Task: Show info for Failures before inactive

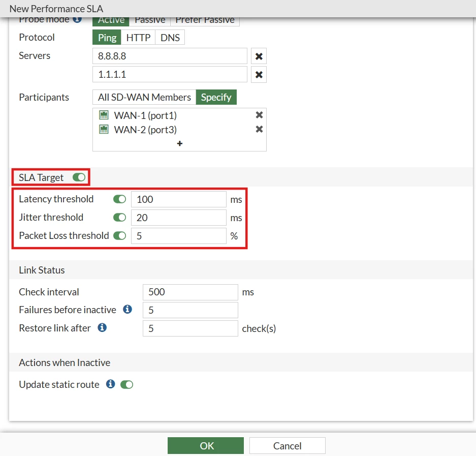Action: pos(128,309)
